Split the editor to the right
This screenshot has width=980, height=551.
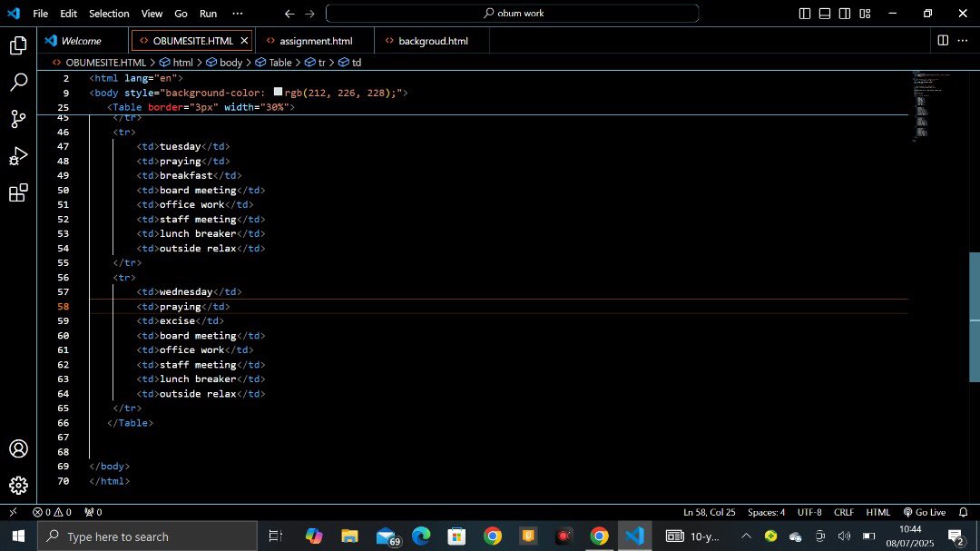pos(943,40)
